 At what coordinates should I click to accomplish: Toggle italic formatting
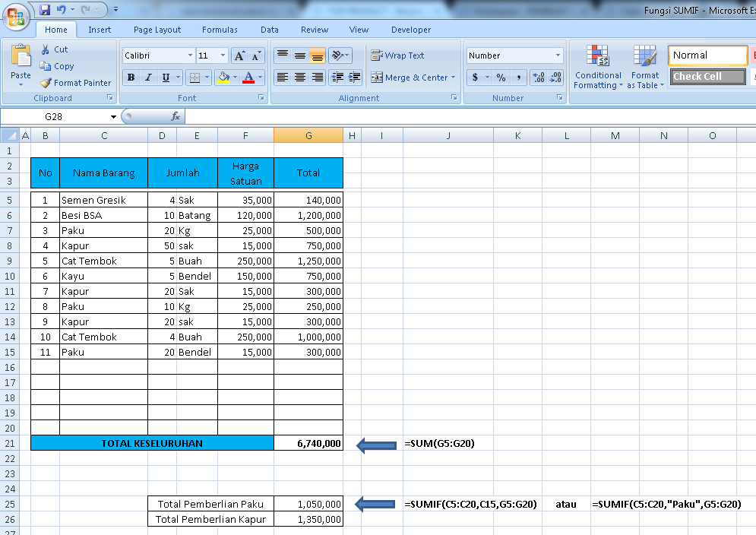coord(148,78)
